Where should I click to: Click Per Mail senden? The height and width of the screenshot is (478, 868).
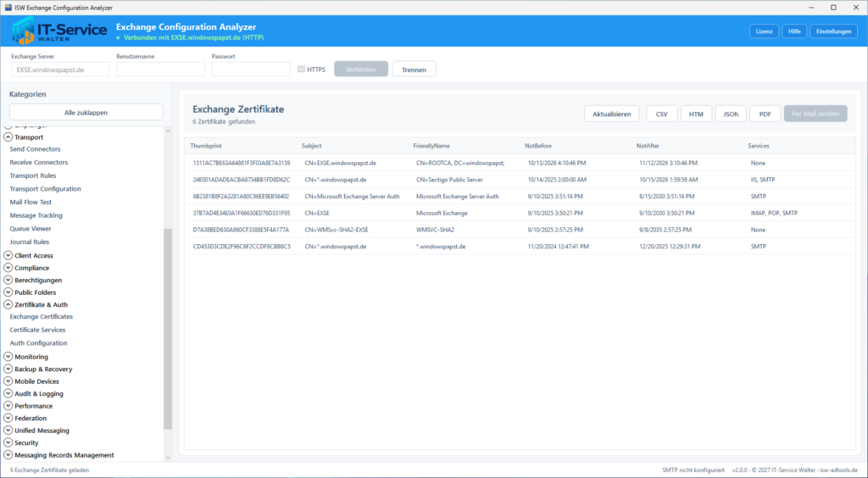point(815,114)
